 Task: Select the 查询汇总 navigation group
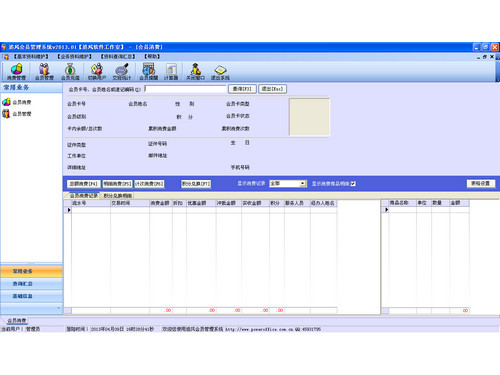coord(31,284)
